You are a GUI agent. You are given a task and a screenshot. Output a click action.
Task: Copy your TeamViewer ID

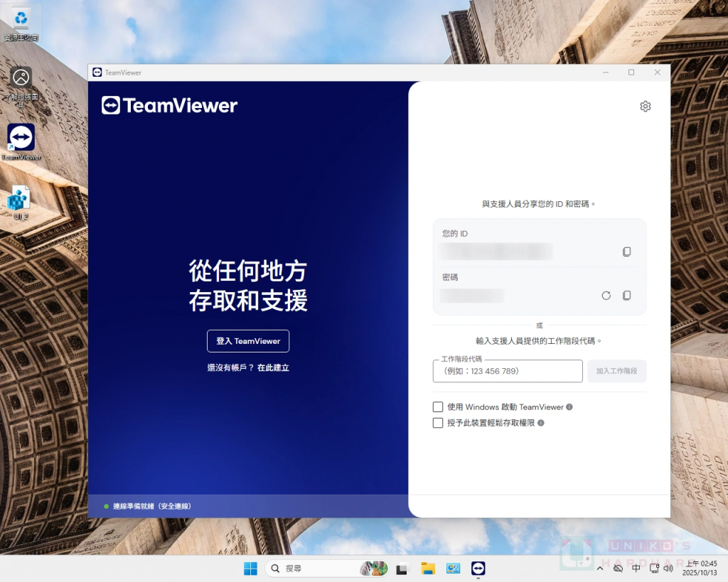(626, 252)
